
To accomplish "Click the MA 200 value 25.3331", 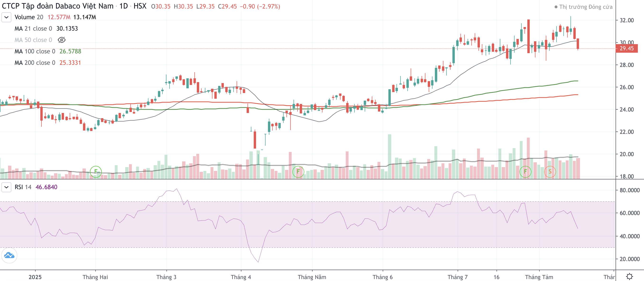I will pyautogui.click(x=70, y=63).
